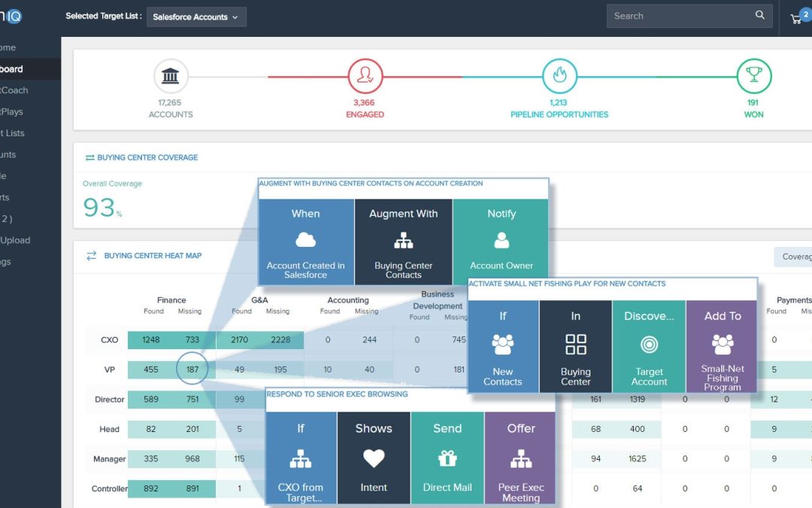Click the 589 Director Finance found cell

pyautogui.click(x=150, y=400)
